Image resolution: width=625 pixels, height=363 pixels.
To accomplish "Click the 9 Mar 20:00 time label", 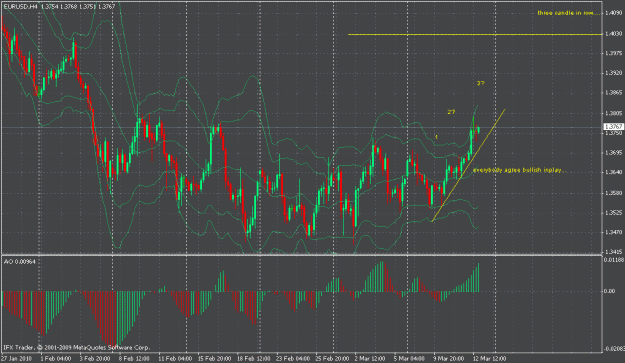I will (449, 358).
